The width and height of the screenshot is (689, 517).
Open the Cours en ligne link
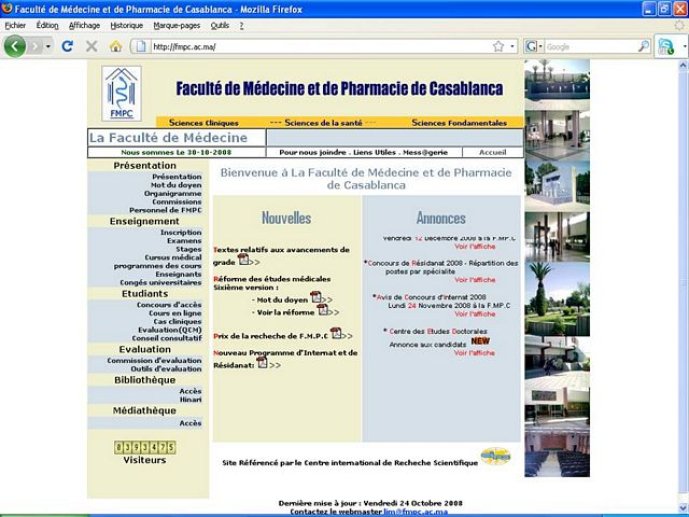pyautogui.click(x=175, y=313)
